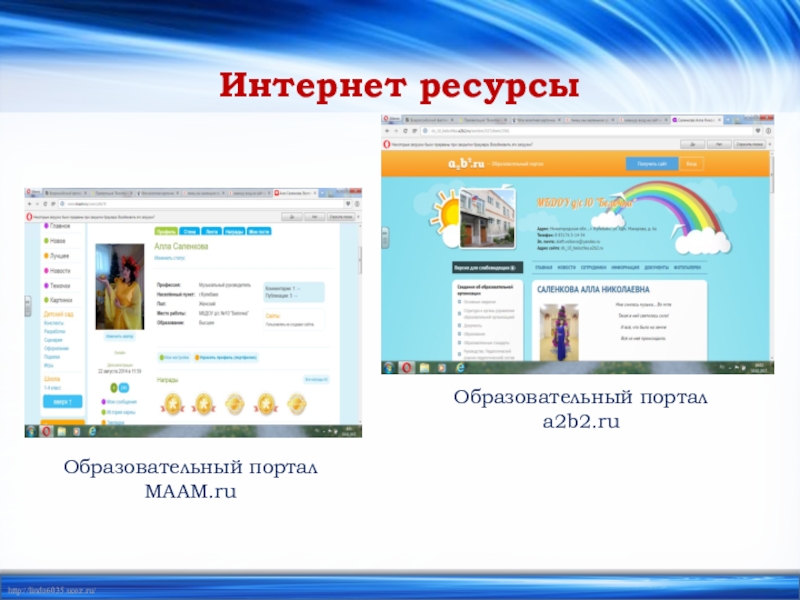
Task: Click Основные сведения link in a2b2.ru sidebar
Action: [x=479, y=302]
